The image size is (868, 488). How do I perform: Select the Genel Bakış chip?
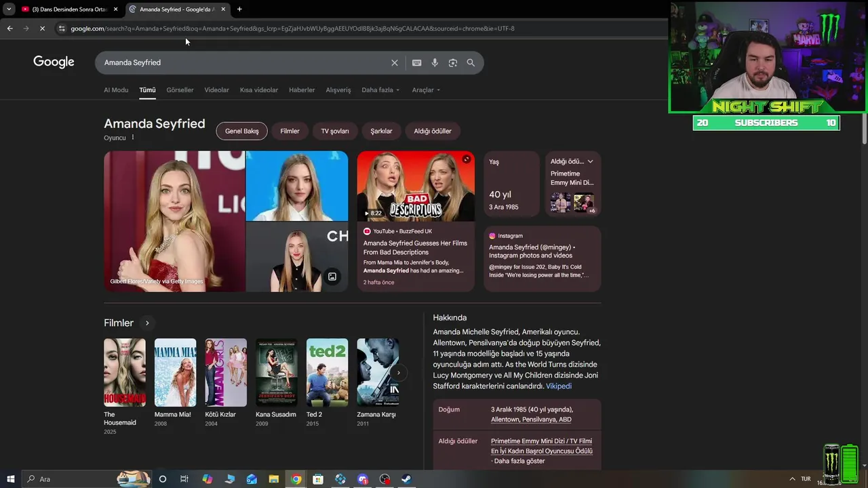click(x=242, y=131)
